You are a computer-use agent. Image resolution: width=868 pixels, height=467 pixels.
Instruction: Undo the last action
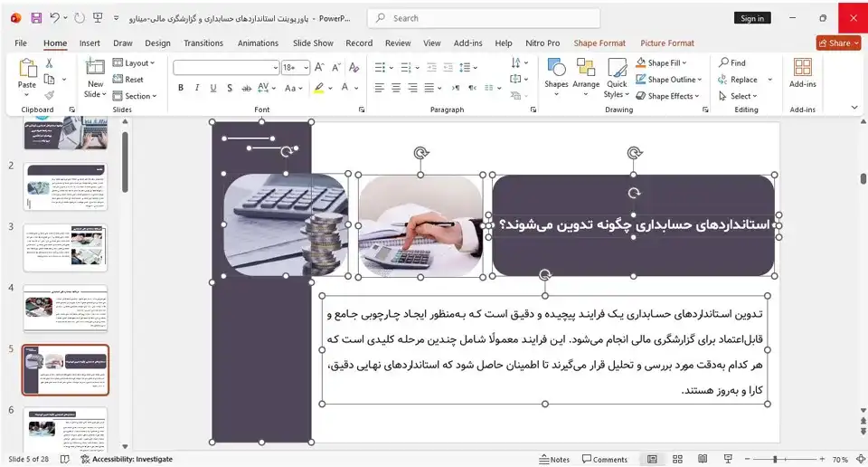coord(54,18)
